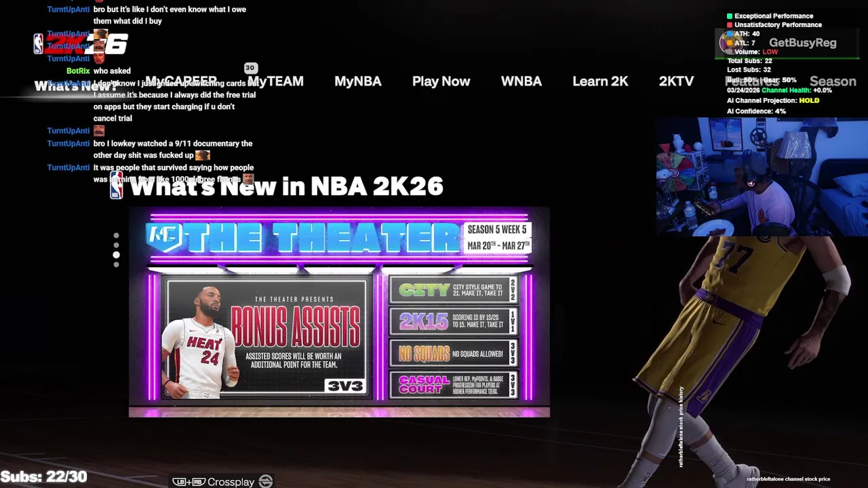868x488 pixels.
Task: Click the globe icon next to Crossplay
Action: point(266,481)
